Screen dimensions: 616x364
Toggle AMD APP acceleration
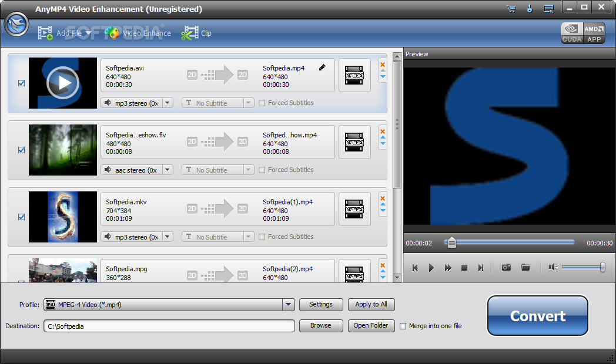[x=594, y=33]
